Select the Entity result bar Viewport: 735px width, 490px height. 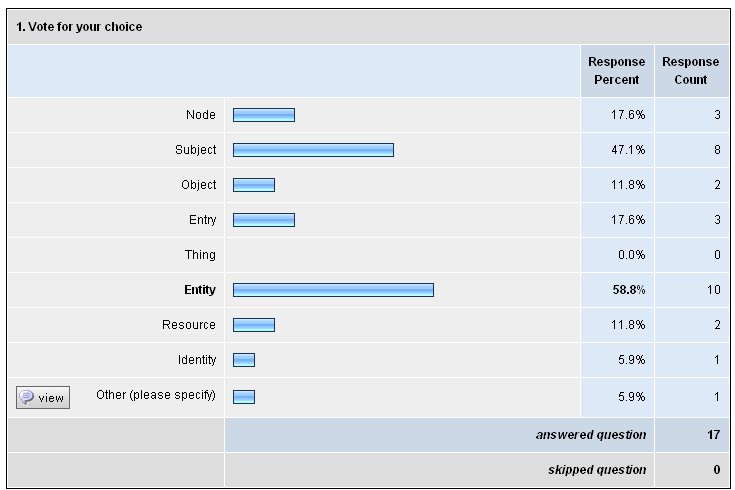(333, 290)
